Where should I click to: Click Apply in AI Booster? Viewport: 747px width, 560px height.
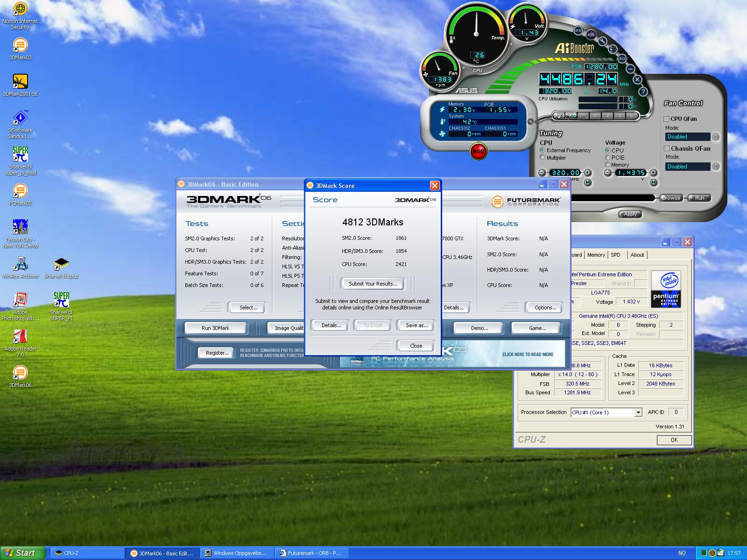tap(630, 214)
